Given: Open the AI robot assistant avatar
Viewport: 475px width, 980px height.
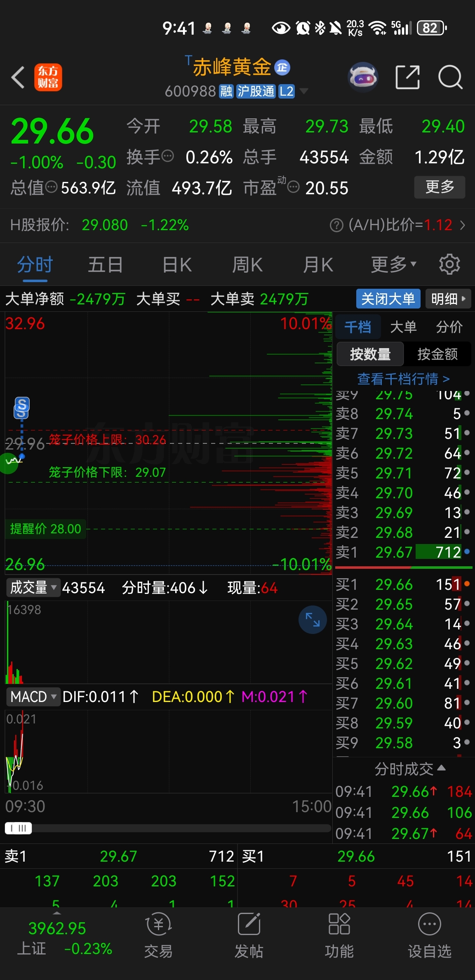Looking at the screenshot, I should [363, 77].
